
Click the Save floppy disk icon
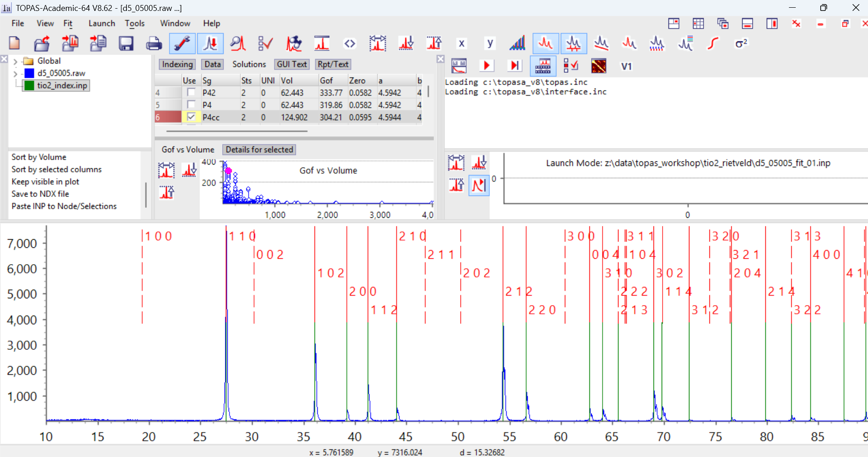tap(126, 44)
